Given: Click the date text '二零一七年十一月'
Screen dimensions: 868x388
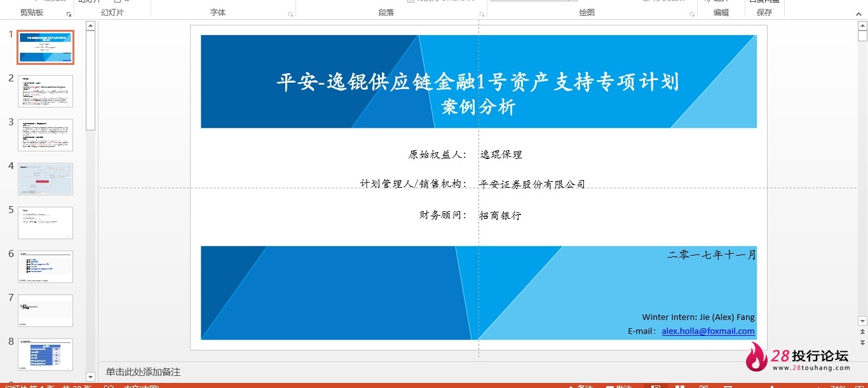Looking at the screenshot, I should point(712,255).
